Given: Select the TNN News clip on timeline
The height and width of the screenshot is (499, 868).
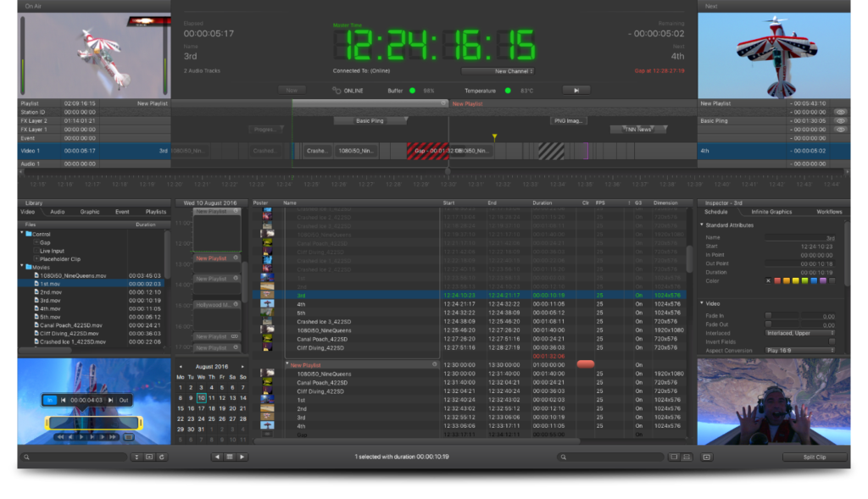Looking at the screenshot, I should point(638,130).
